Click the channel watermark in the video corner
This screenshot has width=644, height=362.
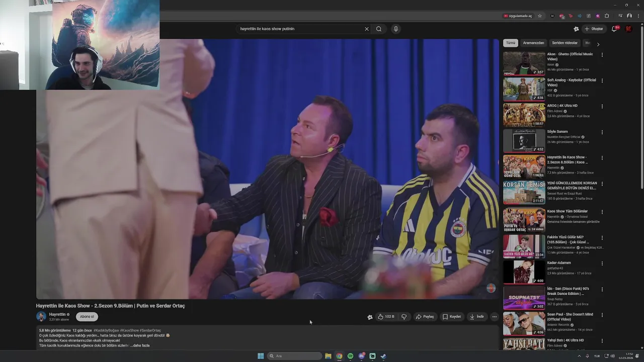(491, 288)
